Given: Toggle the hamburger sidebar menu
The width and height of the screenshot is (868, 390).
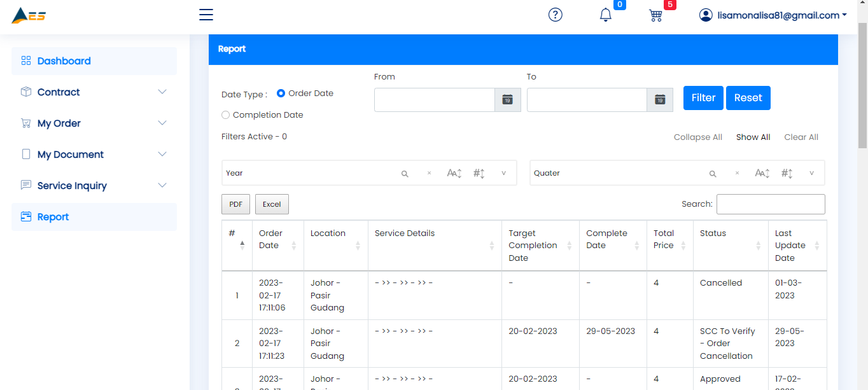Looking at the screenshot, I should point(206,15).
